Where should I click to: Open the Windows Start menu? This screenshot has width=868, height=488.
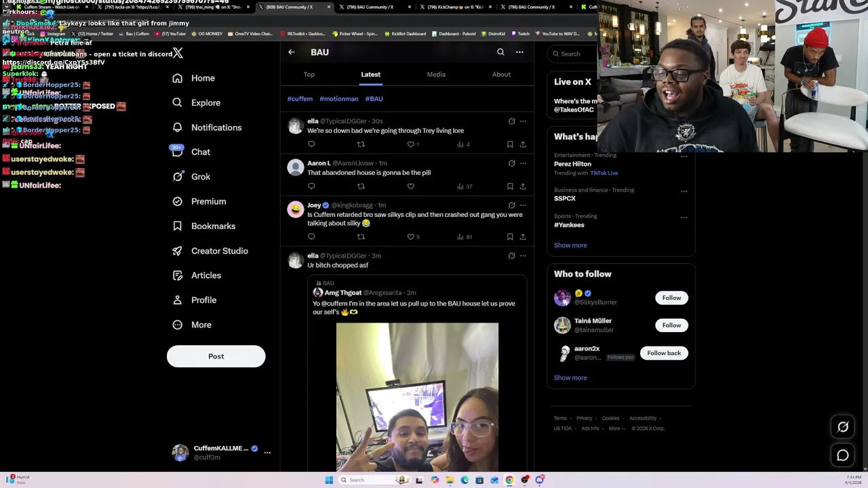tap(329, 480)
